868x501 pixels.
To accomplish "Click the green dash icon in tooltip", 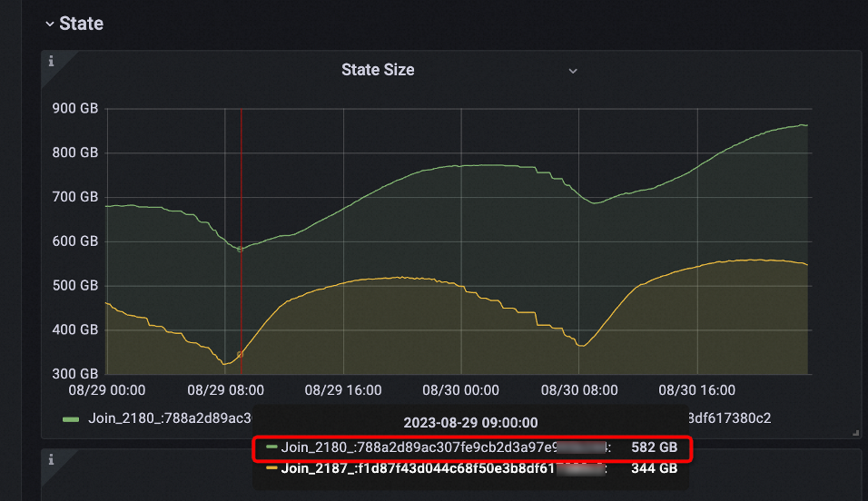I will pyautogui.click(x=271, y=447).
